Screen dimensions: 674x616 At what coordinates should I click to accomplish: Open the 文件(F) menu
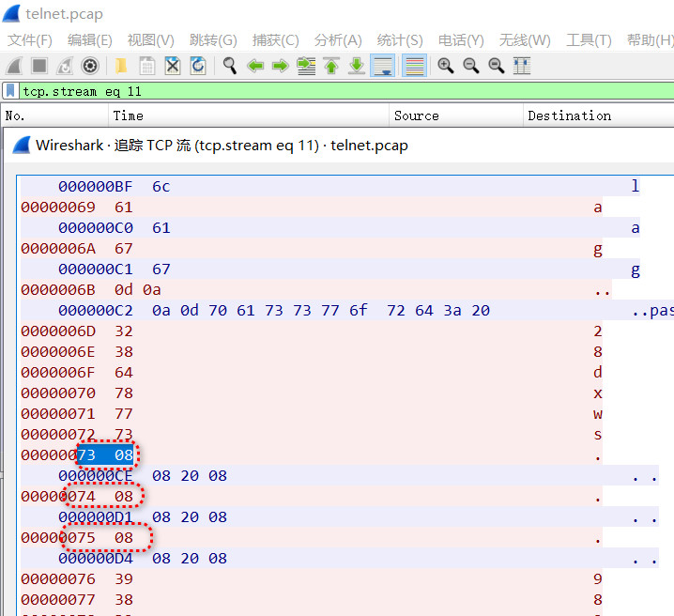30,40
